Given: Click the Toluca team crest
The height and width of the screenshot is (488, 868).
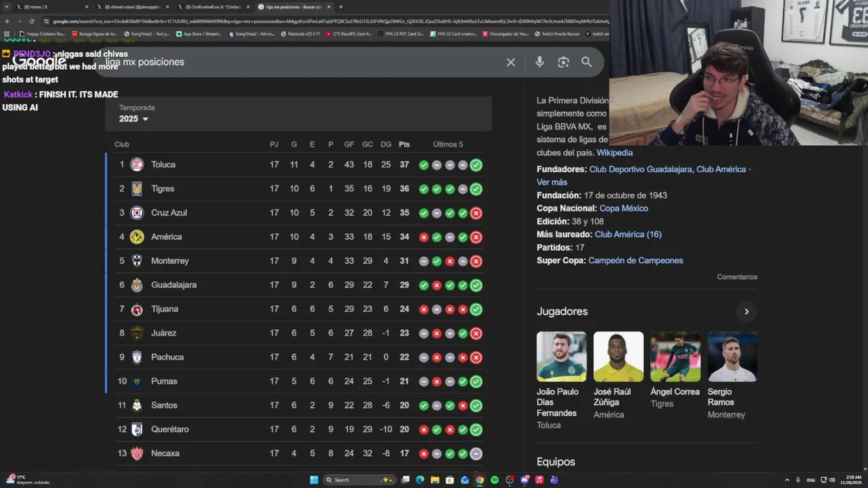Looking at the screenshot, I should point(137,165).
